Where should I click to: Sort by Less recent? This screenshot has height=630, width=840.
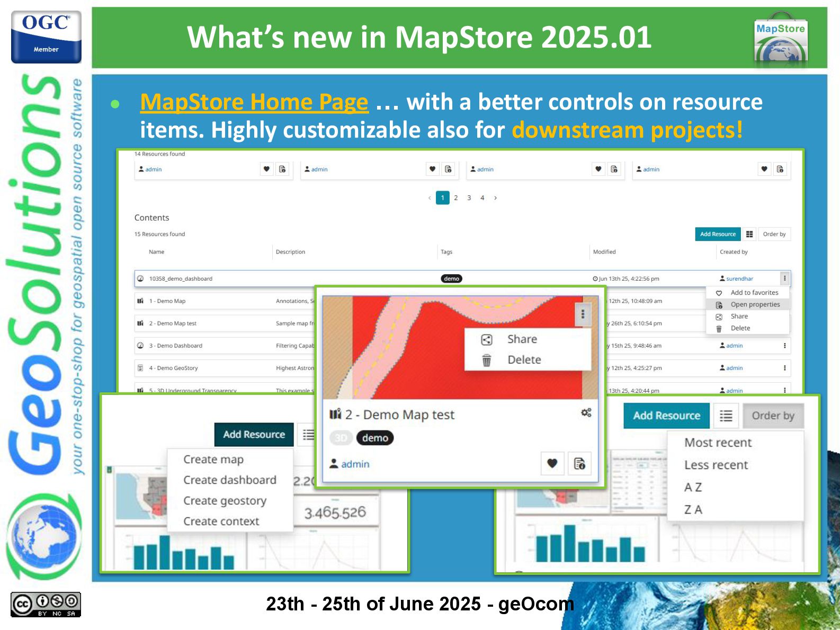click(716, 465)
